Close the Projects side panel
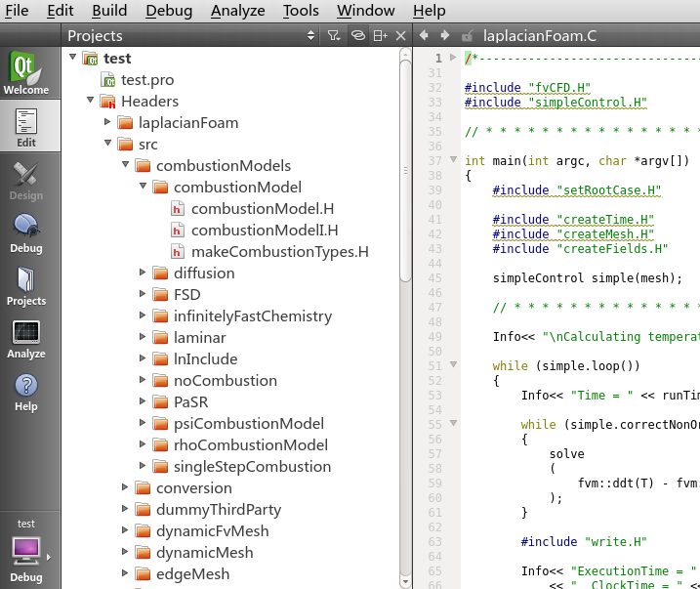Image resolution: width=700 pixels, height=589 pixels. 401,35
